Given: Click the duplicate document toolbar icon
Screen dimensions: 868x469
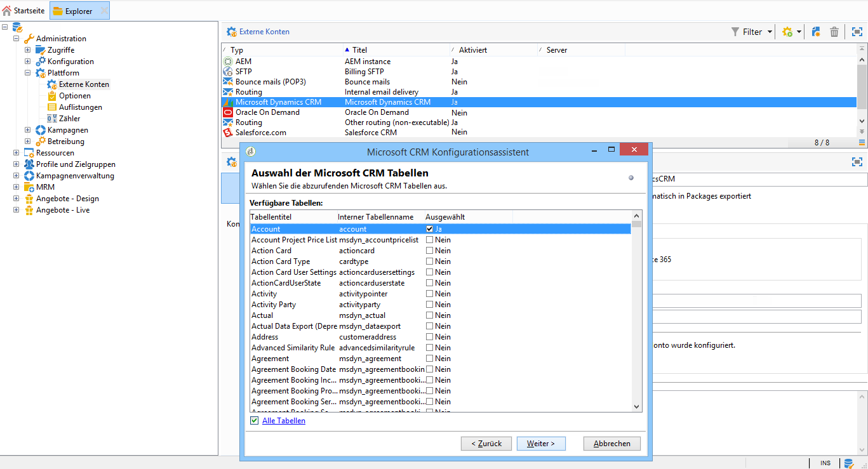Looking at the screenshot, I should (x=817, y=32).
